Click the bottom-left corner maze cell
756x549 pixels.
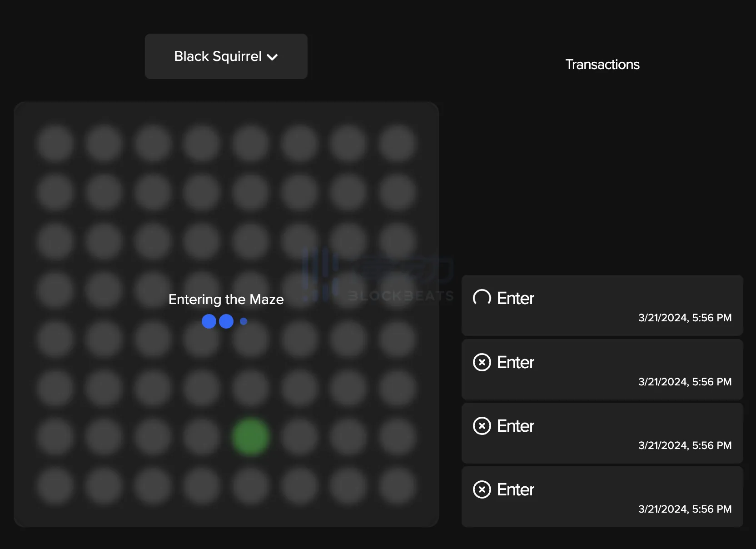coord(55,486)
